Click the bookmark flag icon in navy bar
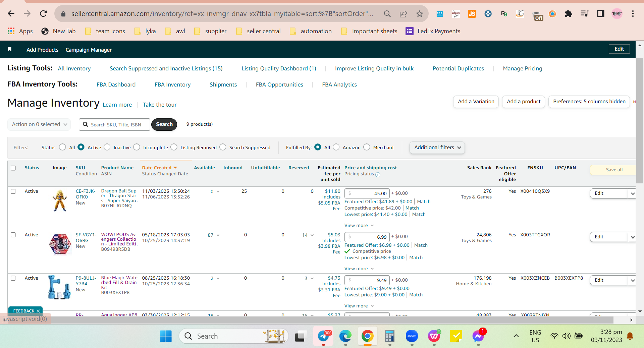The image size is (644, 348). 10,49
